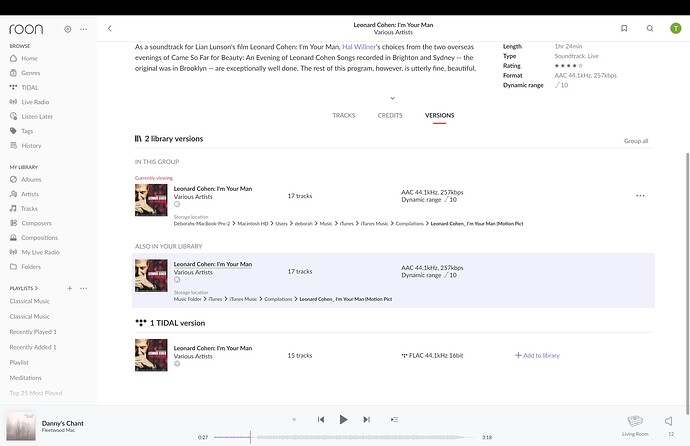Open Roon settings gear icon
The height and width of the screenshot is (446, 690).
68,29
